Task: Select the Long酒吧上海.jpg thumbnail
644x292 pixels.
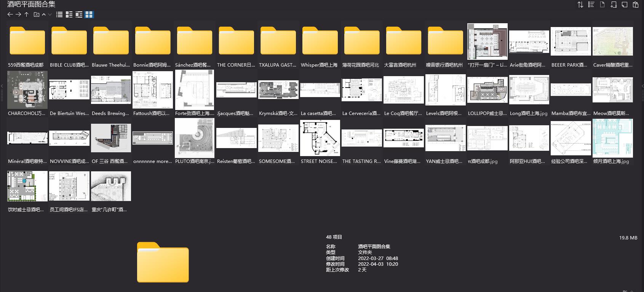Action: [x=529, y=90]
